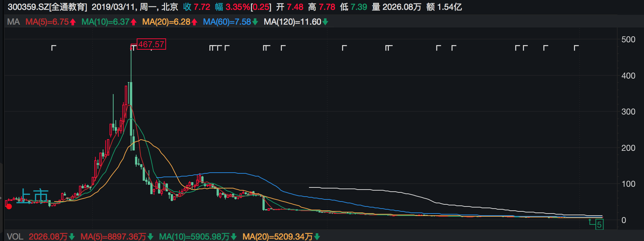Viewport: 644px width, 241px height.
Task: Open the MA indicator label menu
Action: coord(13,22)
